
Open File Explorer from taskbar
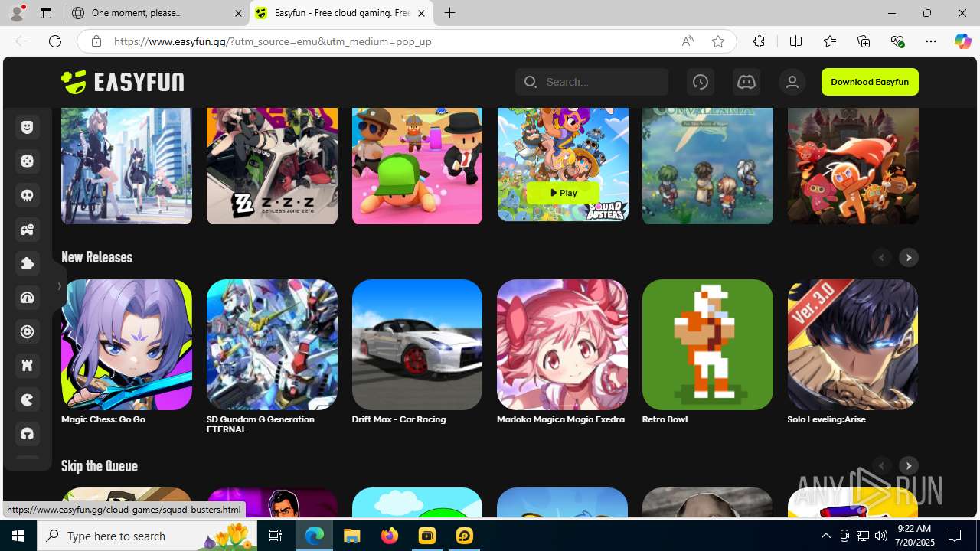[352, 536]
